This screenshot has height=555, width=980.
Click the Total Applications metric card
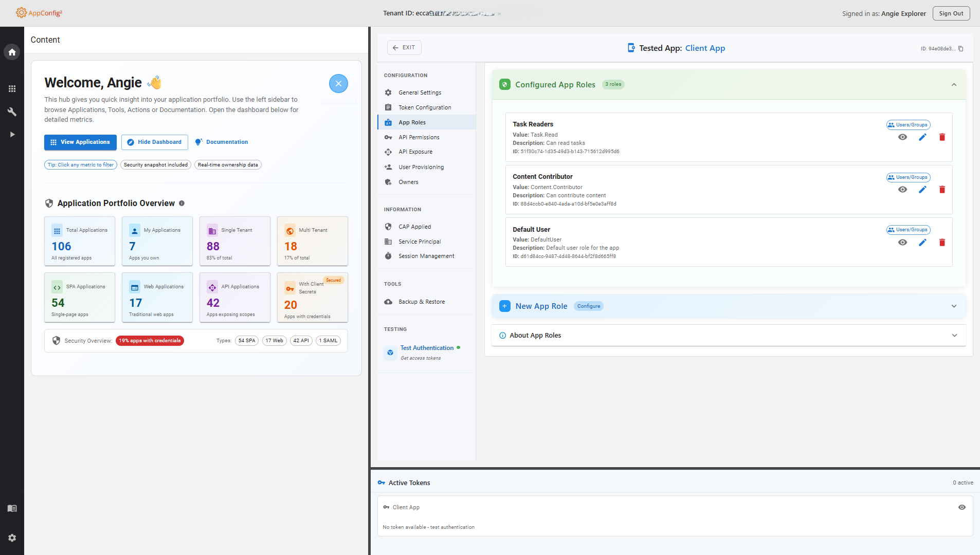[80, 241]
